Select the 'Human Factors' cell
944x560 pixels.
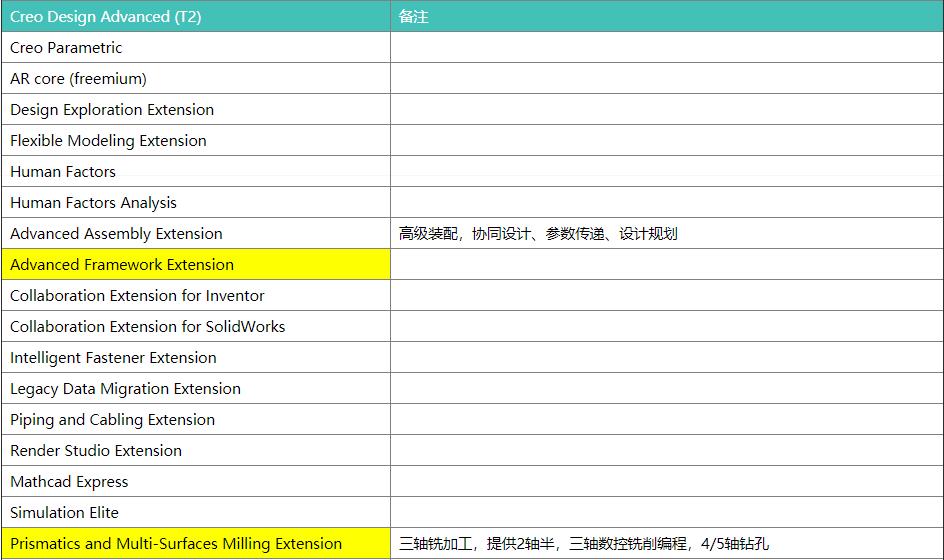[x=196, y=172]
